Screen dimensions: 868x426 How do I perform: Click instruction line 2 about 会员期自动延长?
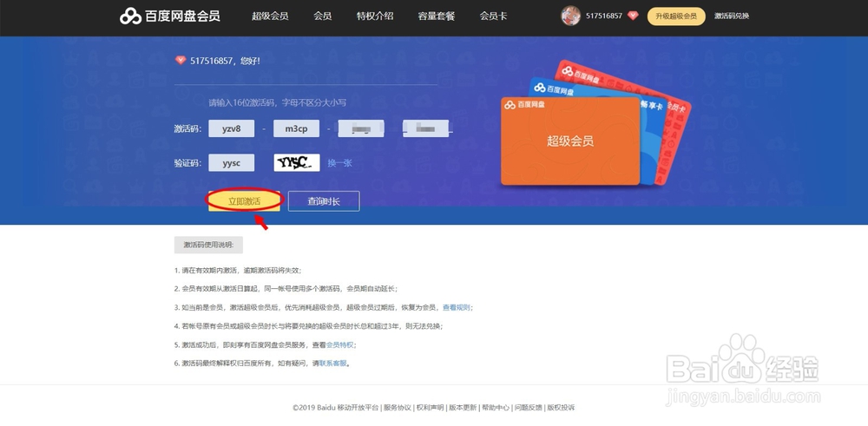pyautogui.click(x=286, y=289)
